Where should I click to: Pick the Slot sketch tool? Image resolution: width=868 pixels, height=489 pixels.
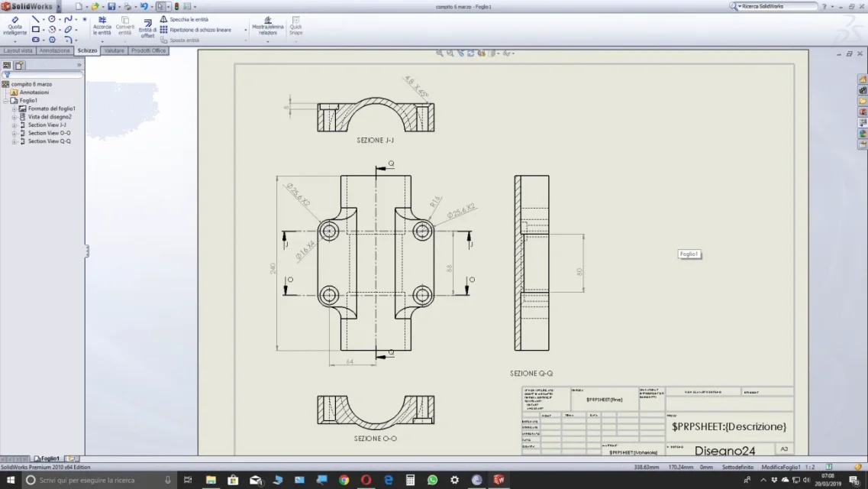35,39
